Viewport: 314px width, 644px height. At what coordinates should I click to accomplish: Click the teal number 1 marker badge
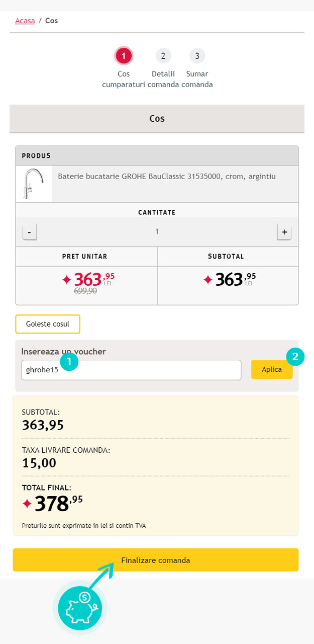[69, 362]
